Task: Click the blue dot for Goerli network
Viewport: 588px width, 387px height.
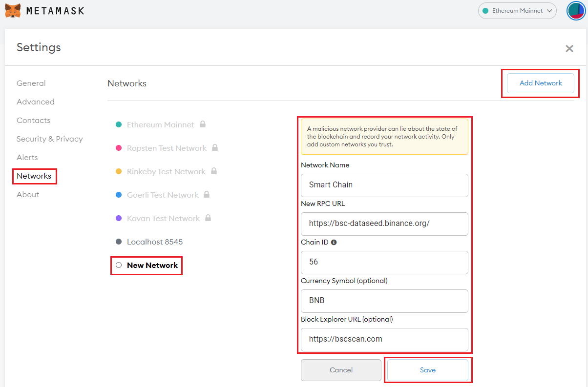Action: [119, 195]
